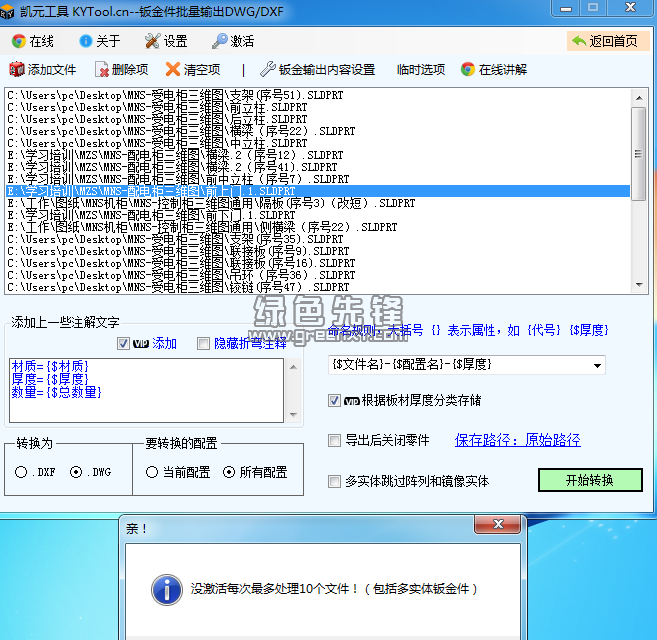Click the naming rule combo box field

467,365
